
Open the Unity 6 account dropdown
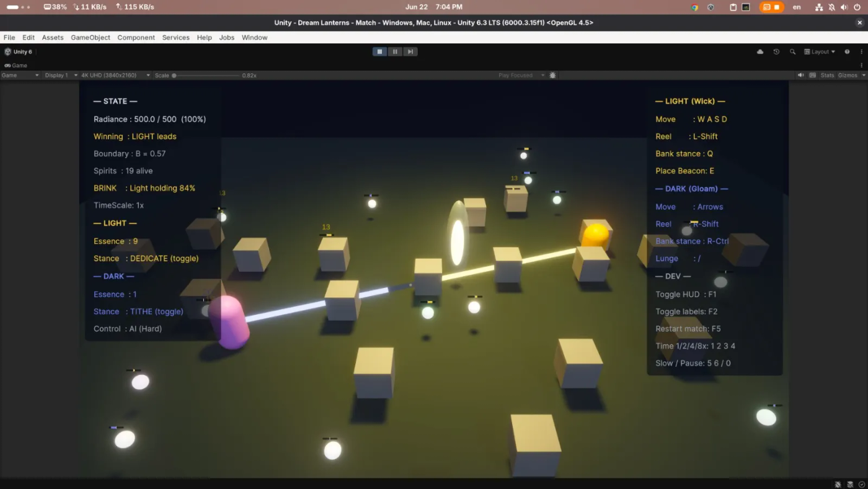(19, 52)
